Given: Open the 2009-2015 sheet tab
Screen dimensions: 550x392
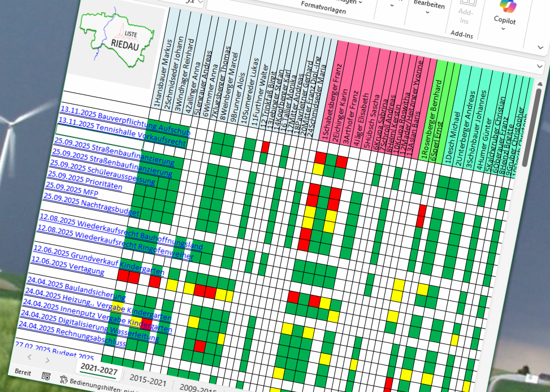Looking at the screenshot, I should 195,389.
